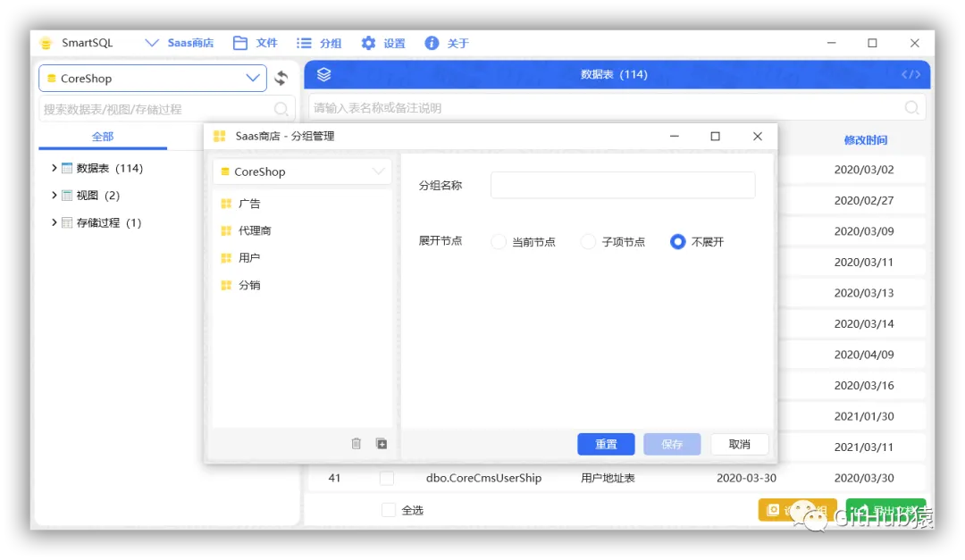Click the 请输入表名称或备注说明 search field
The image size is (965, 560).
(x=617, y=108)
